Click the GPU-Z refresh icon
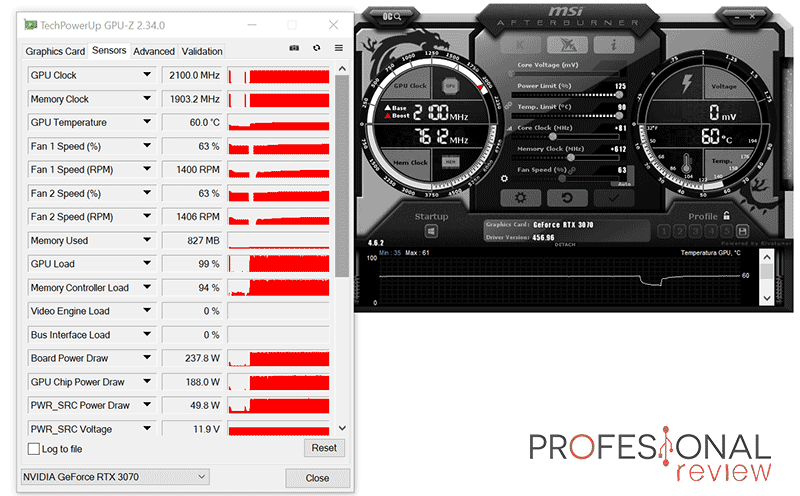800x496 pixels. click(317, 48)
